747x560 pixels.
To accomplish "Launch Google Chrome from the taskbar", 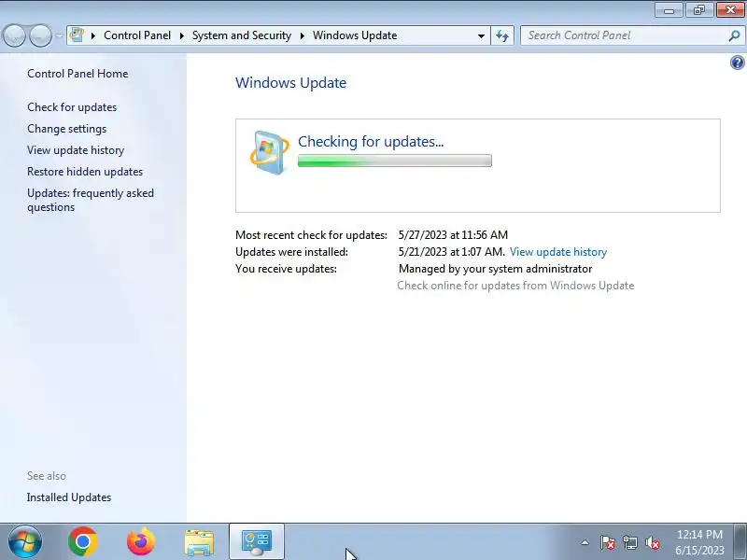I will tap(83, 541).
